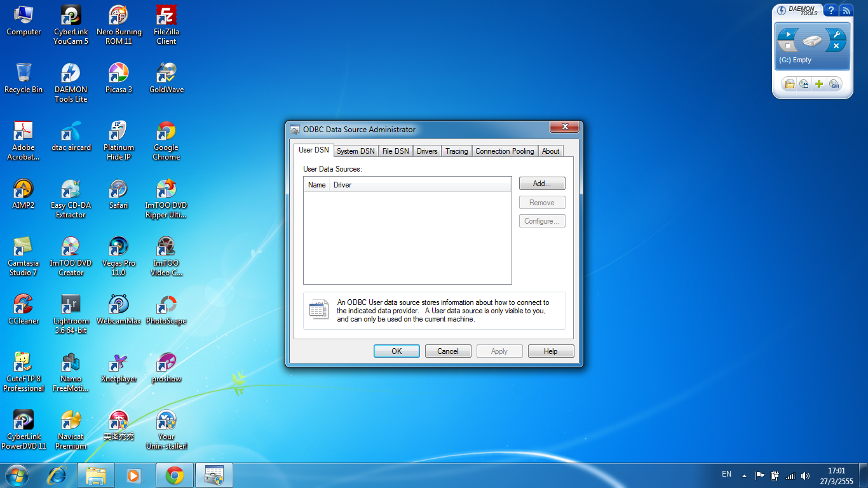Confirm the dialog with OK

[x=397, y=351]
